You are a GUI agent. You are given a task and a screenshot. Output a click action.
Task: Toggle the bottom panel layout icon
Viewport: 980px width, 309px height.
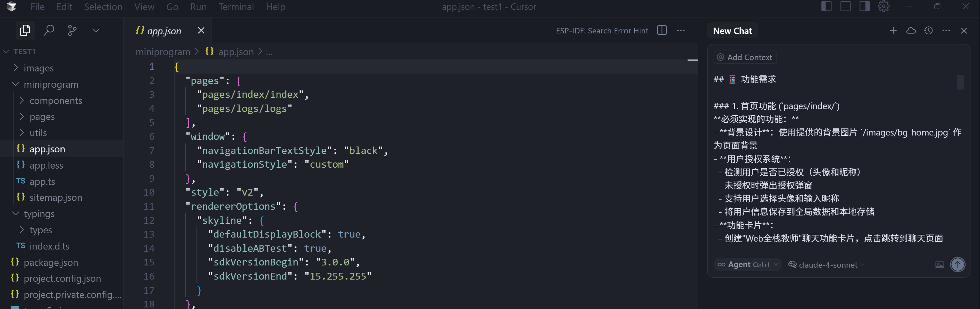[x=845, y=6]
